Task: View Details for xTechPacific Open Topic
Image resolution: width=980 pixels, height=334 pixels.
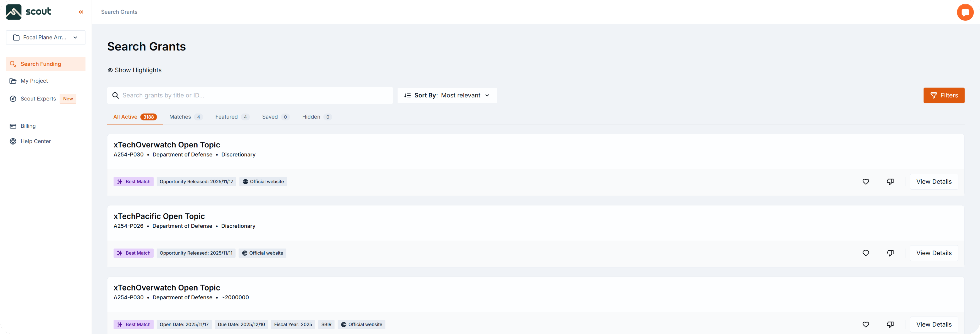Action: click(x=934, y=253)
